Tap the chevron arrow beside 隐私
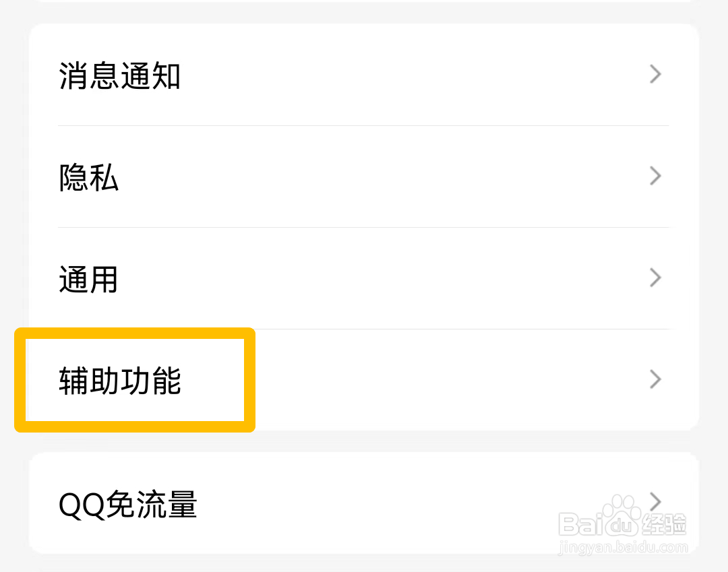The width and height of the screenshot is (728, 572). pyautogui.click(x=655, y=176)
